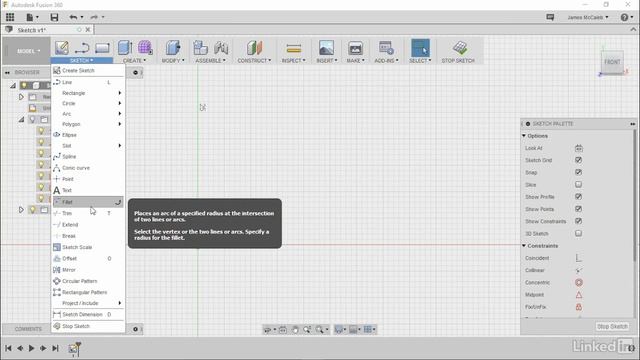Click the Stop Sketch toolbar icon
640x360 pixels.
[x=460, y=48]
